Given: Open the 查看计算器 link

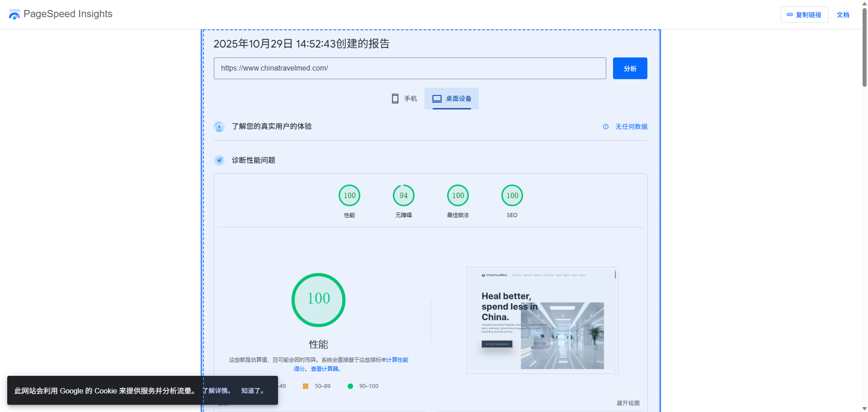Looking at the screenshot, I should 325,369.
